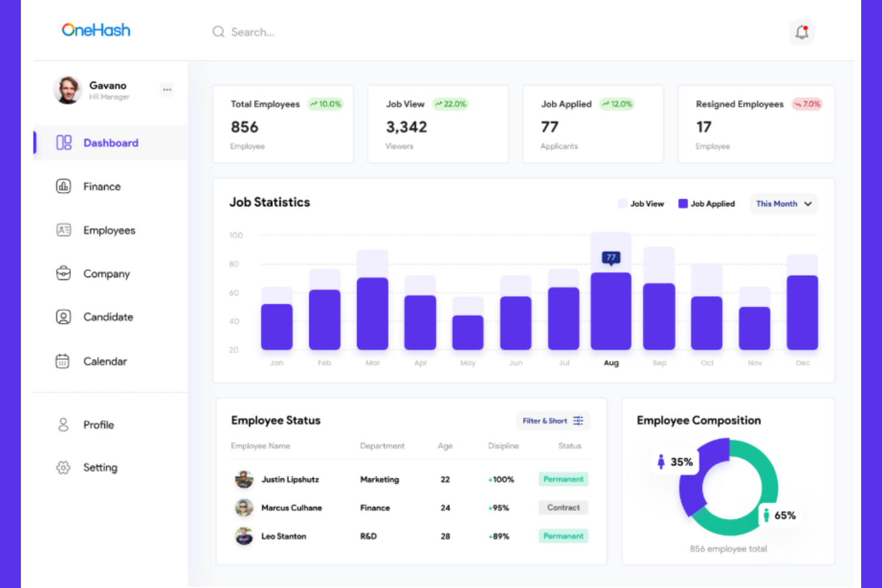This screenshot has width=882, height=588.
Task: Open the Total Employees card
Action: [x=283, y=124]
